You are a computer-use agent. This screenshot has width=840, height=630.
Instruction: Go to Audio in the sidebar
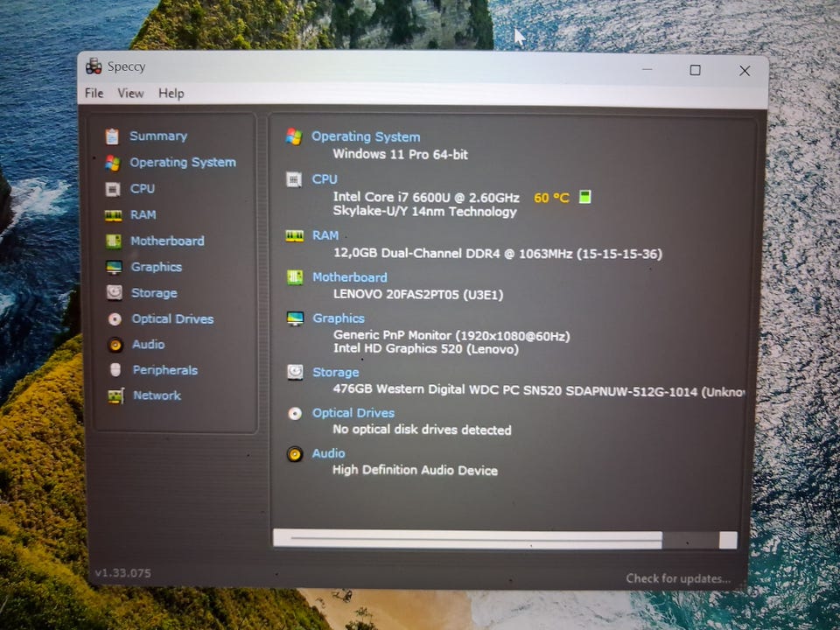click(x=149, y=345)
